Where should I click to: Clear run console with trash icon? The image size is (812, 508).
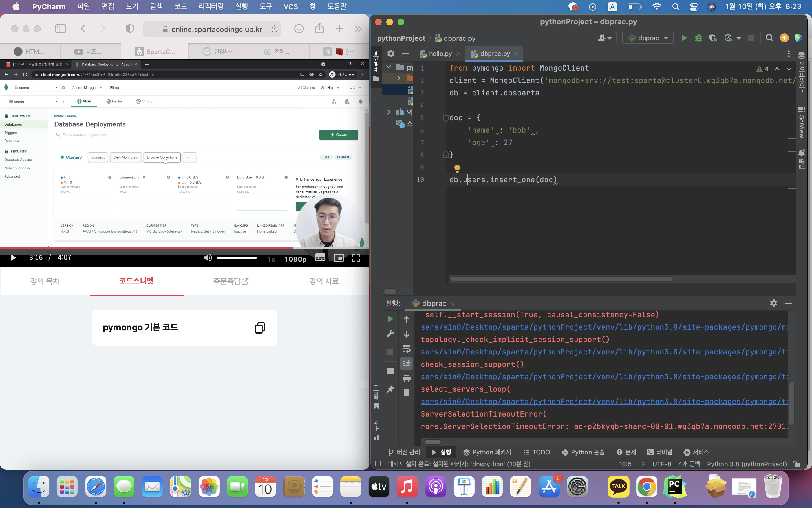coord(406,392)
